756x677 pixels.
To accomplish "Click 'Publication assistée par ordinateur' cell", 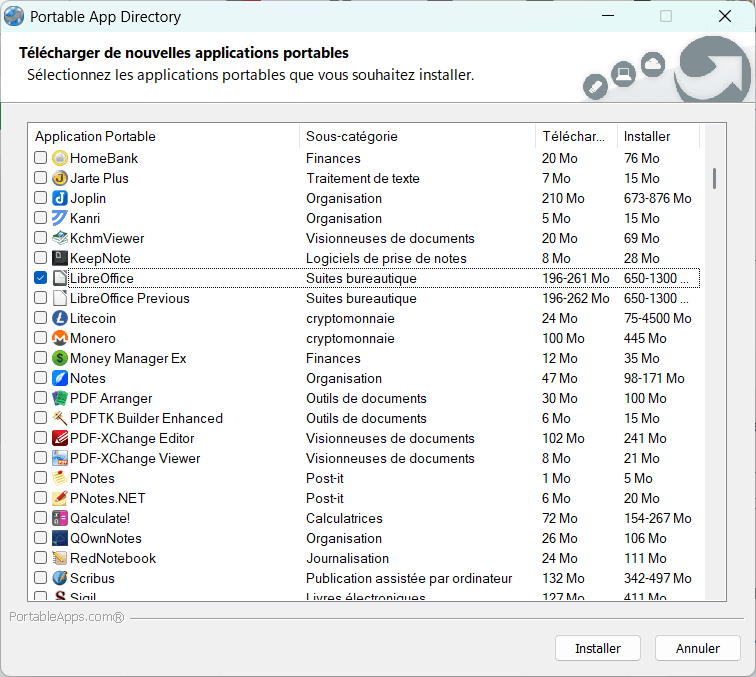I will coord(409,578).
